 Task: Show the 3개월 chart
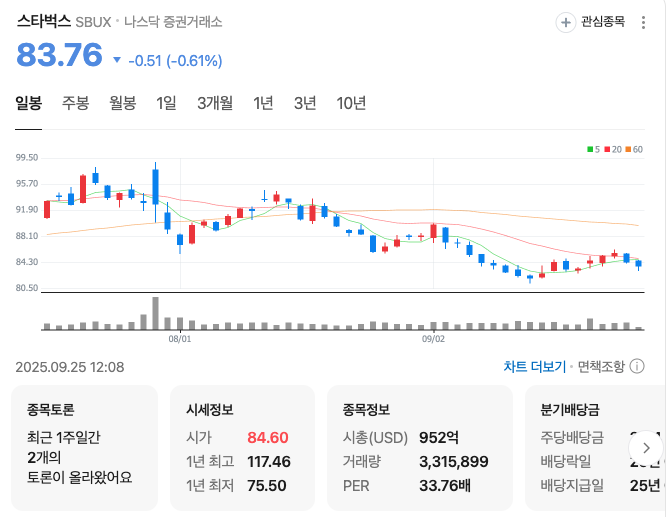pos(215,103)
